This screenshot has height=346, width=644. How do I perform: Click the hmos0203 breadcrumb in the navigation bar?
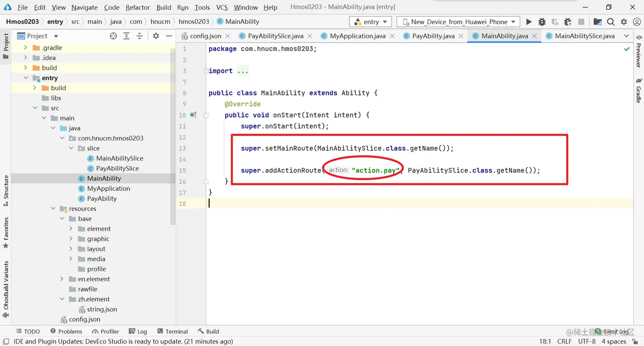tap(194, 22)
